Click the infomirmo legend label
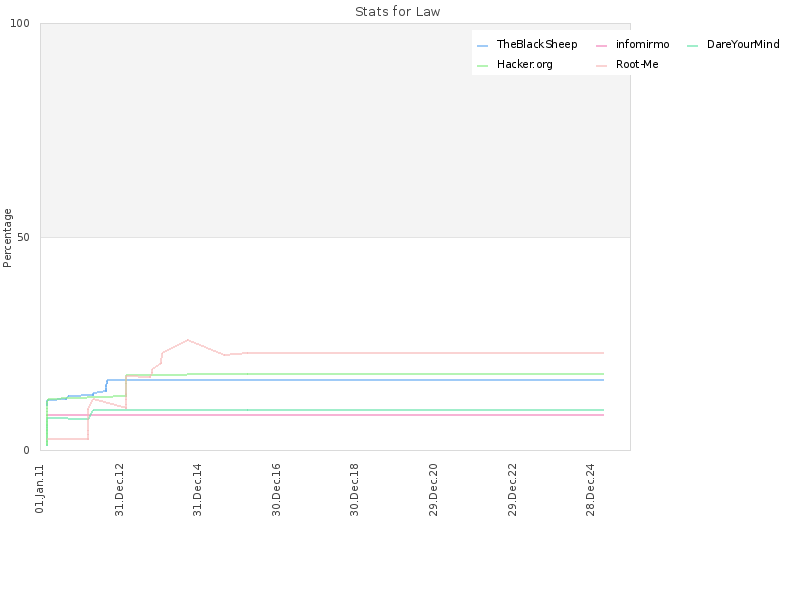The image size is (800, 600). 642,44
